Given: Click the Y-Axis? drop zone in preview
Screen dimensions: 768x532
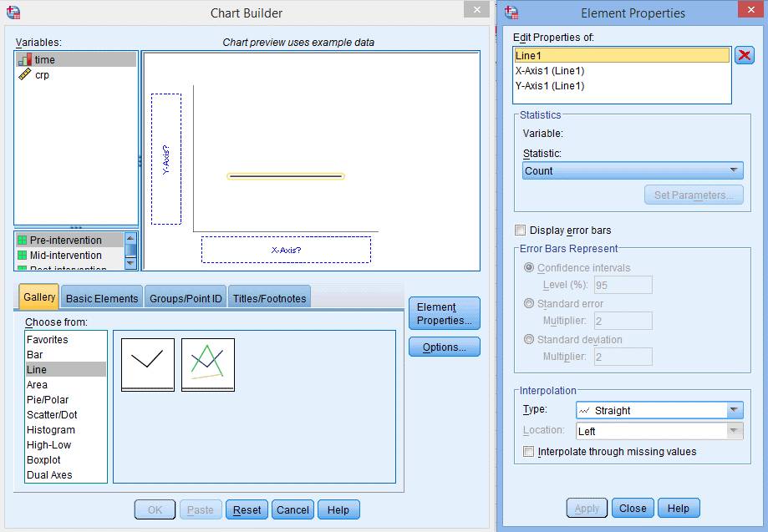Looking at the screenshot, I should point(166,159).
